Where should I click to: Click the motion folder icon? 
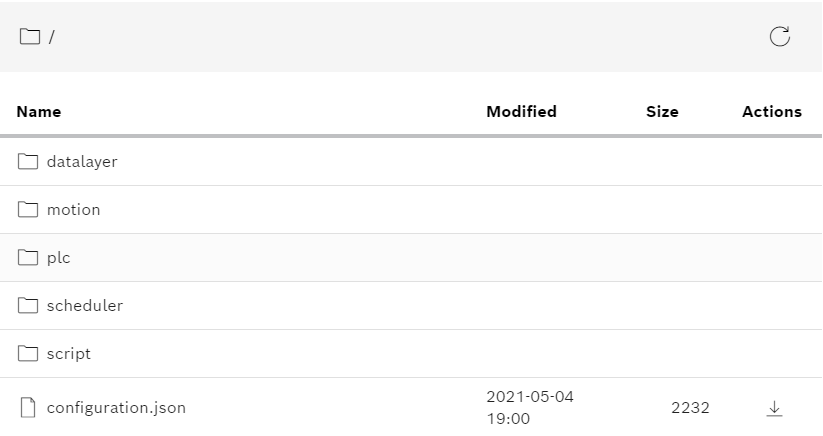pos(28,209)
